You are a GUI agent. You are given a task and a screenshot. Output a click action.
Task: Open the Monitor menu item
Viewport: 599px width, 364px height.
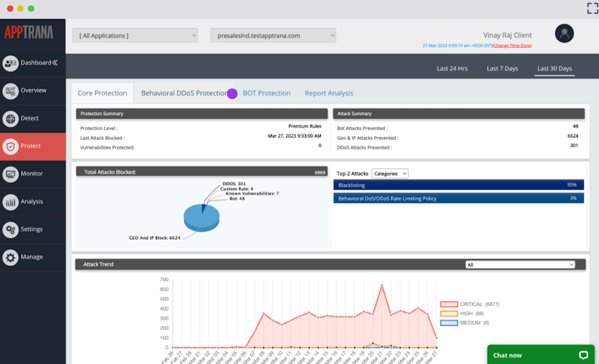pos(33,174)
